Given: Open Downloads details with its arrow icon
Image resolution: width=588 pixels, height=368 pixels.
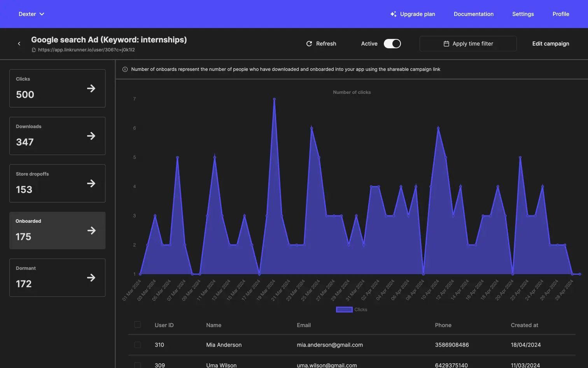Looking at the screenshot, I should pos(91,136).
